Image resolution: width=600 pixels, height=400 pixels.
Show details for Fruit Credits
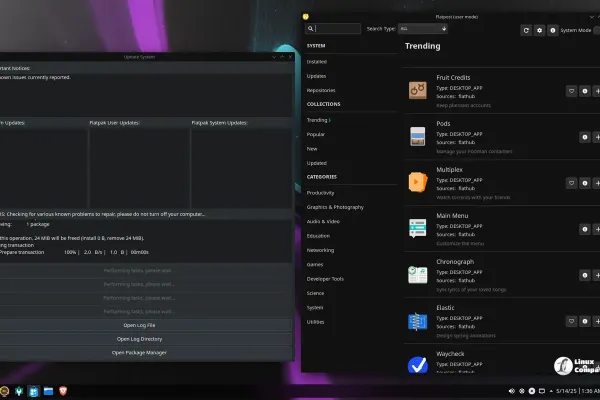click(x=585, y=91)
